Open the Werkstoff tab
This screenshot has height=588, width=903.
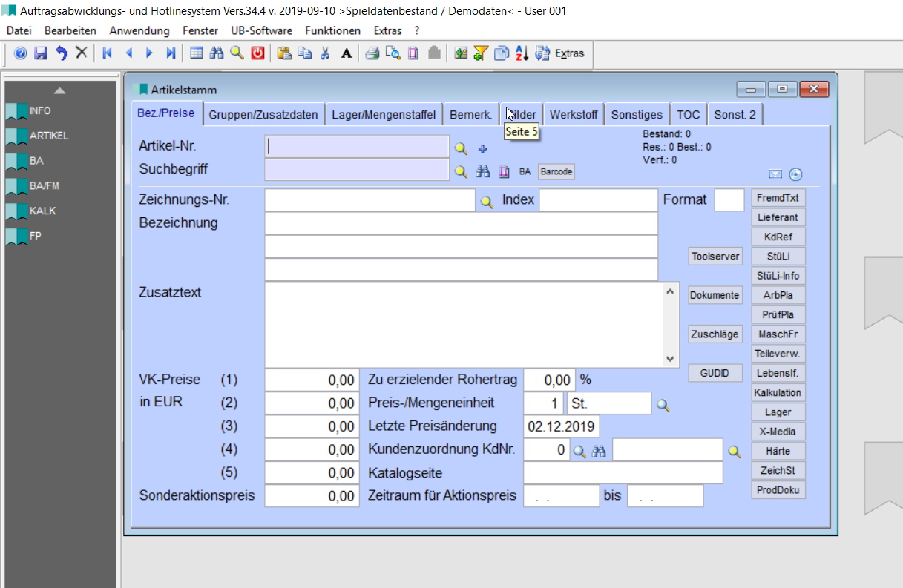point(574,115)
